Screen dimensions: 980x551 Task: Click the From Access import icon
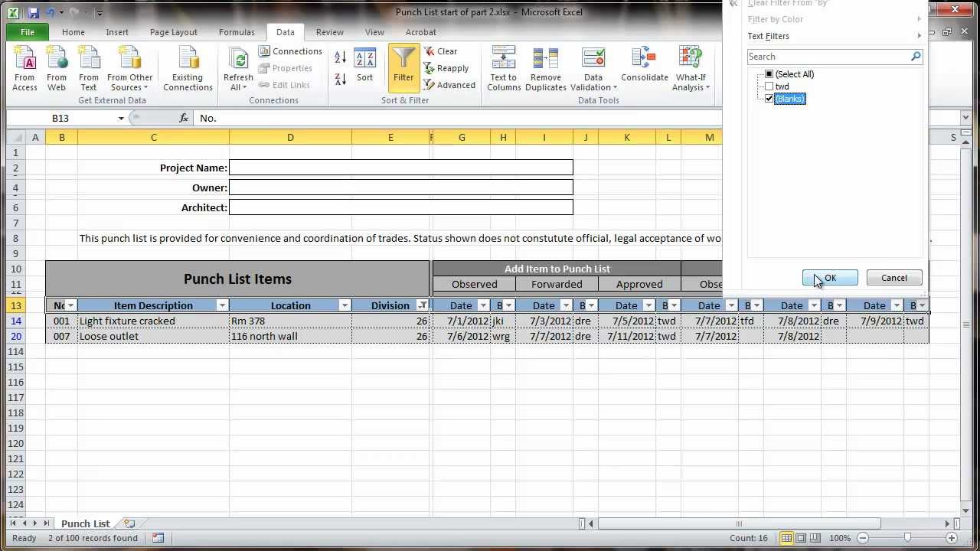pyautogui.click(x=24, y=69)
